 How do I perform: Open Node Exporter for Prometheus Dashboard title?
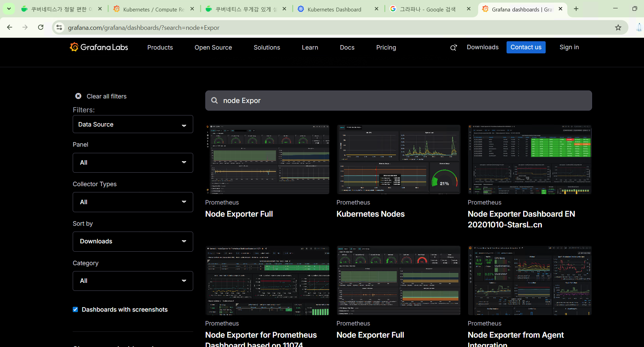point(261,340)
